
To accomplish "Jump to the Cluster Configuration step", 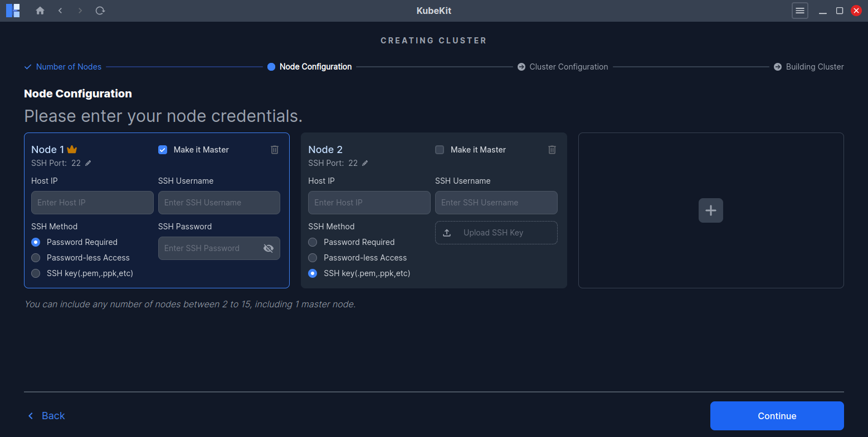I will [568, 66].
